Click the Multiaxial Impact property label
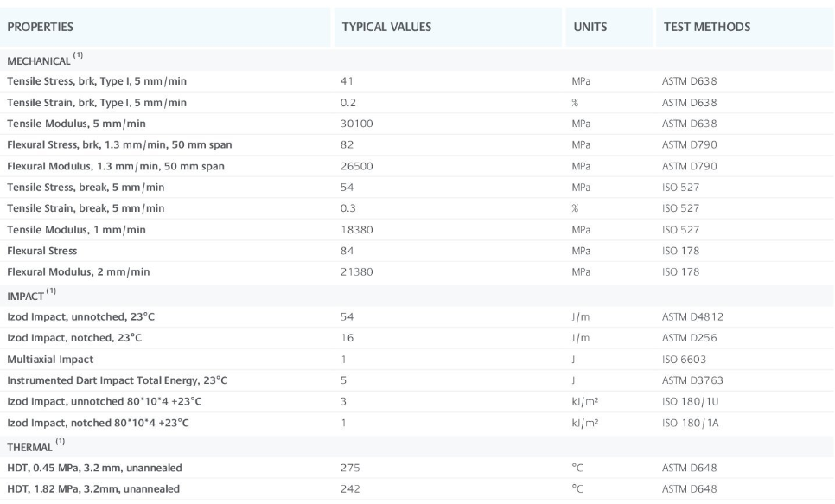 50,357
